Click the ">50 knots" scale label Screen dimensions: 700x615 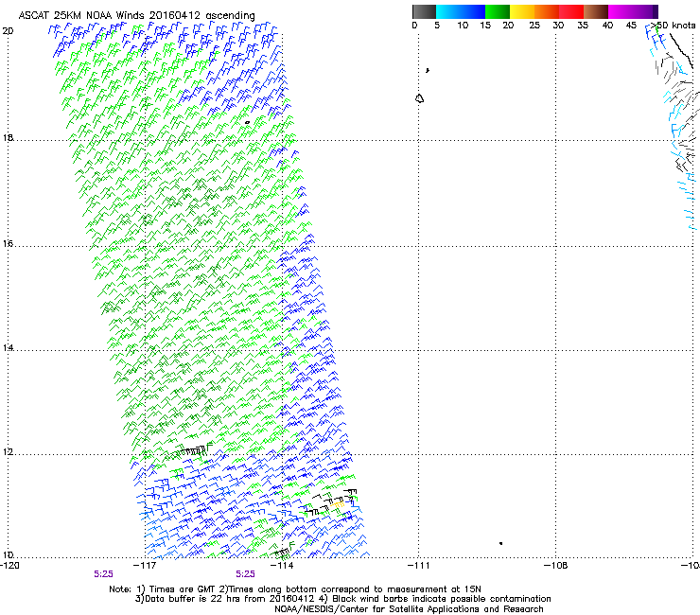point(674,26)
